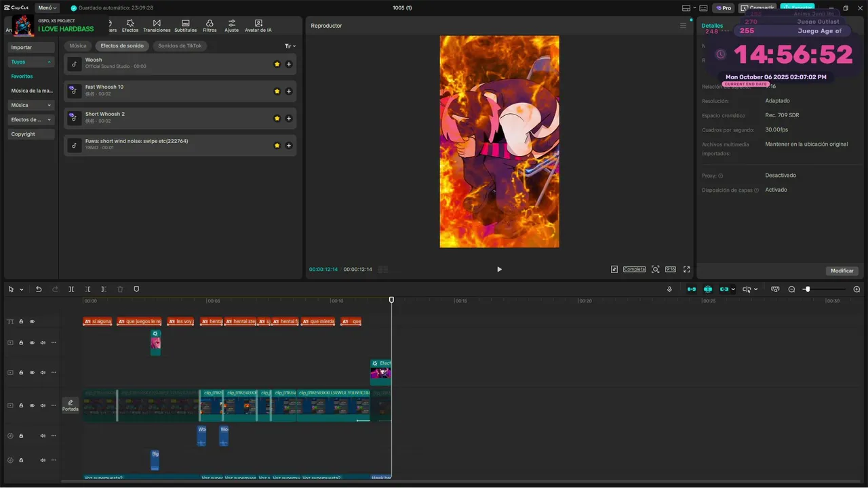Hide the text track with eye icon
The image size is (868, 488).
tap(32, 322)
